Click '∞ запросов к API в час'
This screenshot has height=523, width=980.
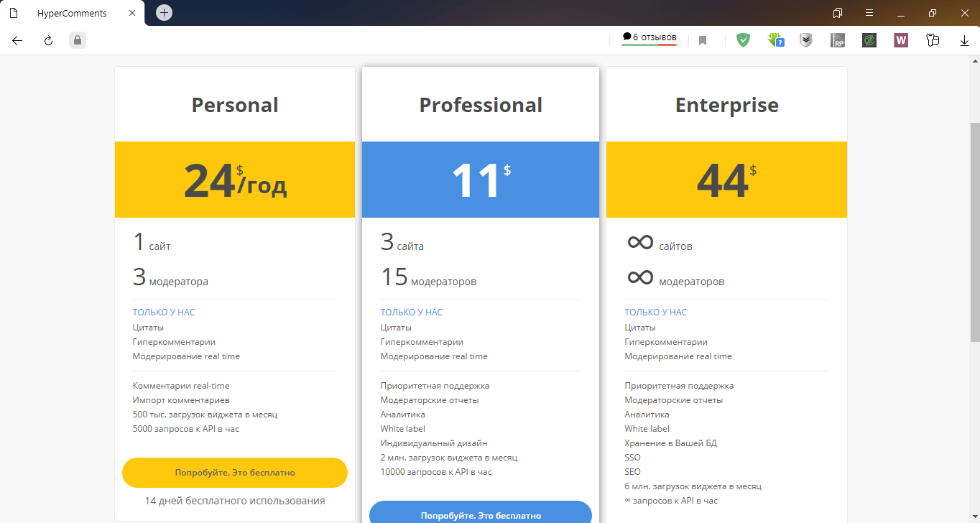tap(671, 501)
